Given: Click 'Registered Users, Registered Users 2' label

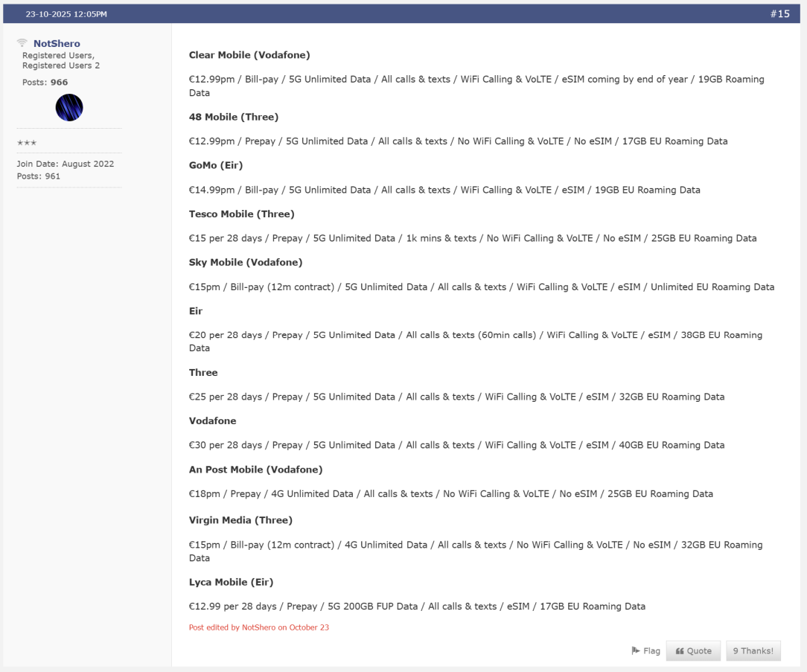Looking at the screenshot, I should click(61, 60).
